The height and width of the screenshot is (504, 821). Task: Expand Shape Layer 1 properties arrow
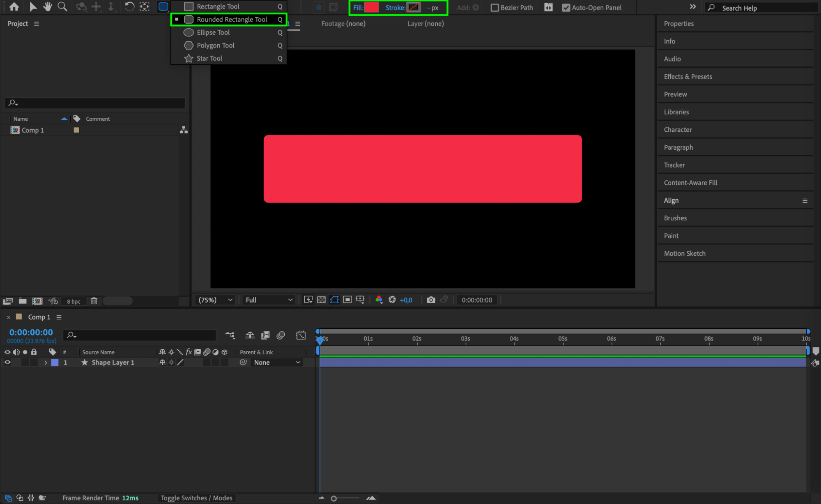[46, 363]
